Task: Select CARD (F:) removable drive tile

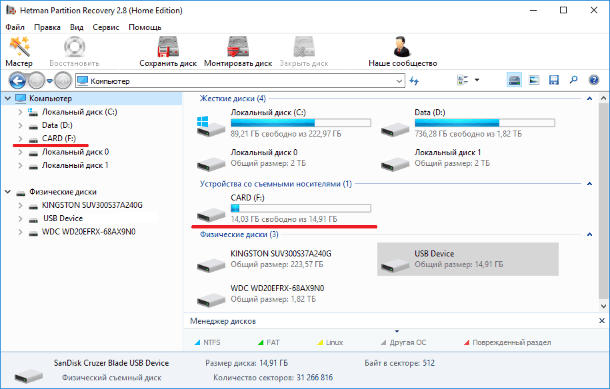Action: coord(284,209)
